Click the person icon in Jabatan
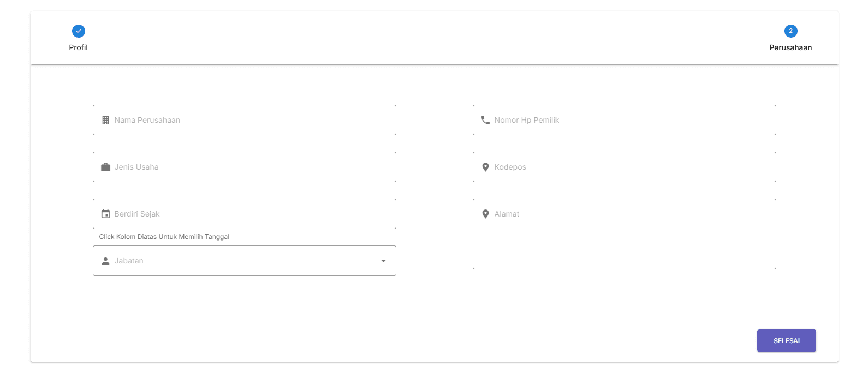The width and height of the screenshot is (868, 378). point(105,261)
